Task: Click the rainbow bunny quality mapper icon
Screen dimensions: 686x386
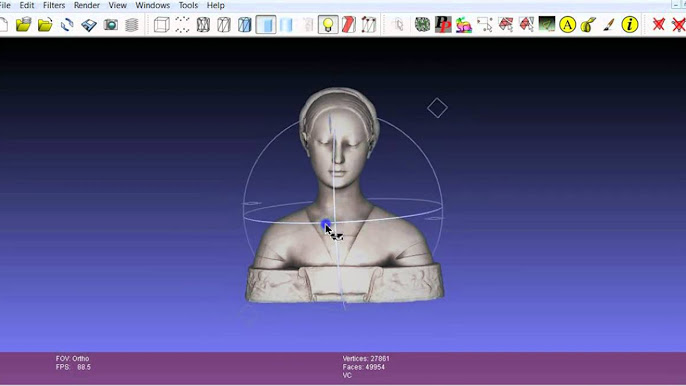Action: click(464, 25)
